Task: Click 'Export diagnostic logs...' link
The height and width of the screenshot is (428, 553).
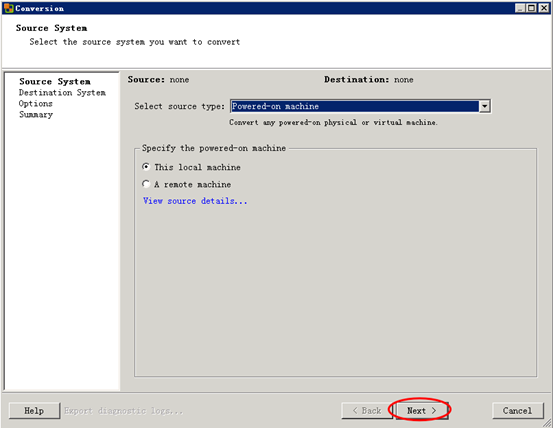Action: click(123, 411)
